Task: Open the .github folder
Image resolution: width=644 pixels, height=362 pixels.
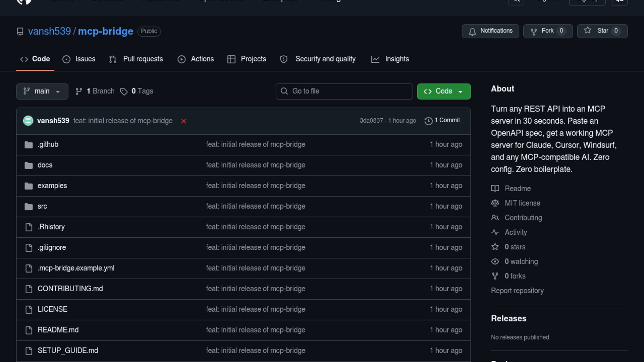Action: click(x=48, y=144)
